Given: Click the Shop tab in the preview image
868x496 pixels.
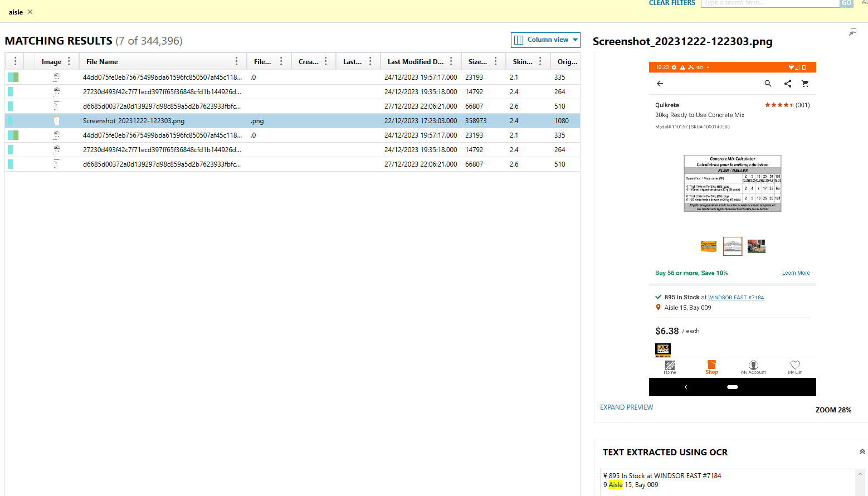Looking at the screenshot, I should 711,367.
